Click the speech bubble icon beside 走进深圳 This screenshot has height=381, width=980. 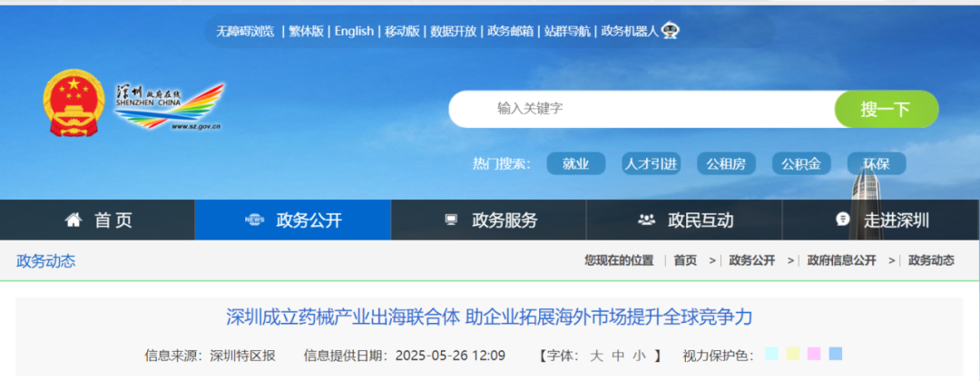click(x=842, y=220)
